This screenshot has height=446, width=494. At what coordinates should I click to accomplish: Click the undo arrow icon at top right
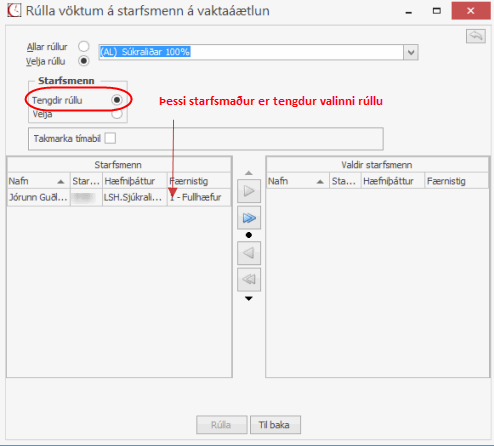click(476, 36)
